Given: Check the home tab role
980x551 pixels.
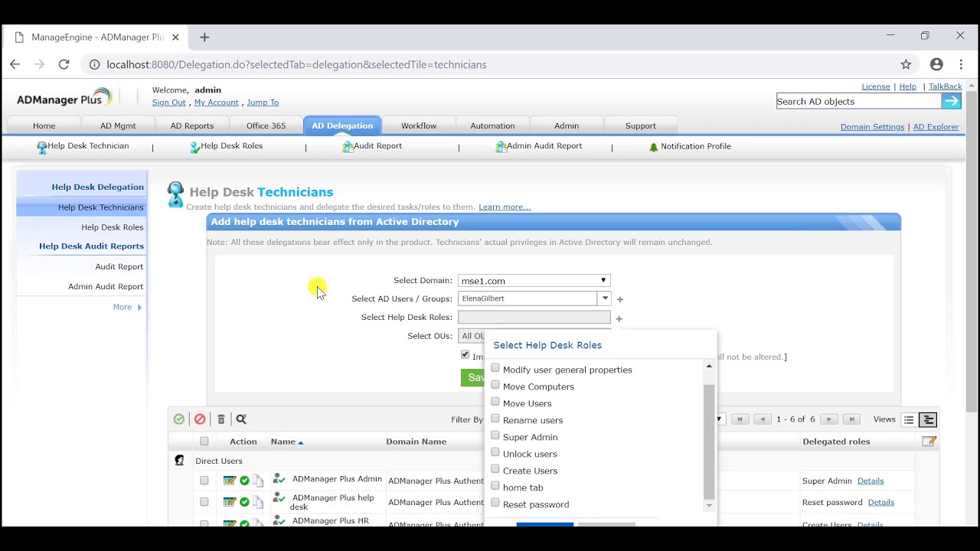Looking at the screenshot, I should tap(495, 486).
